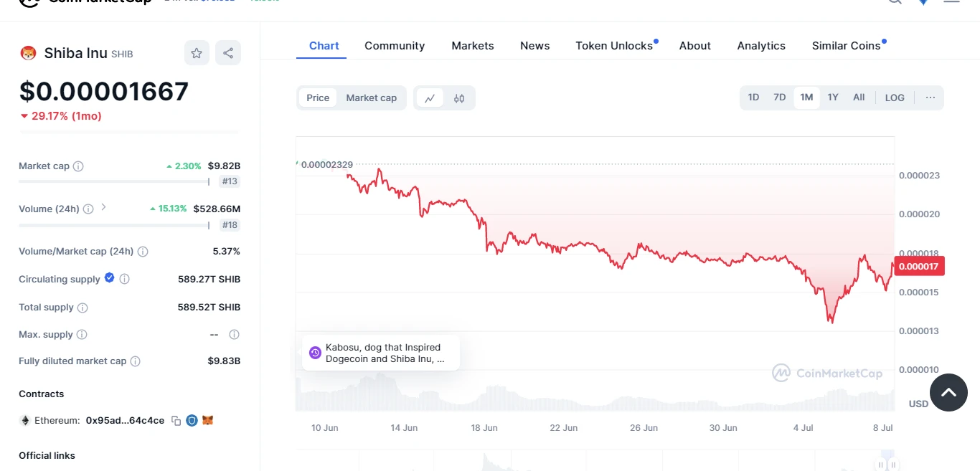Screen dimensions: 980x471
Task: Set chart range to 7D
Action: point(780,97)
